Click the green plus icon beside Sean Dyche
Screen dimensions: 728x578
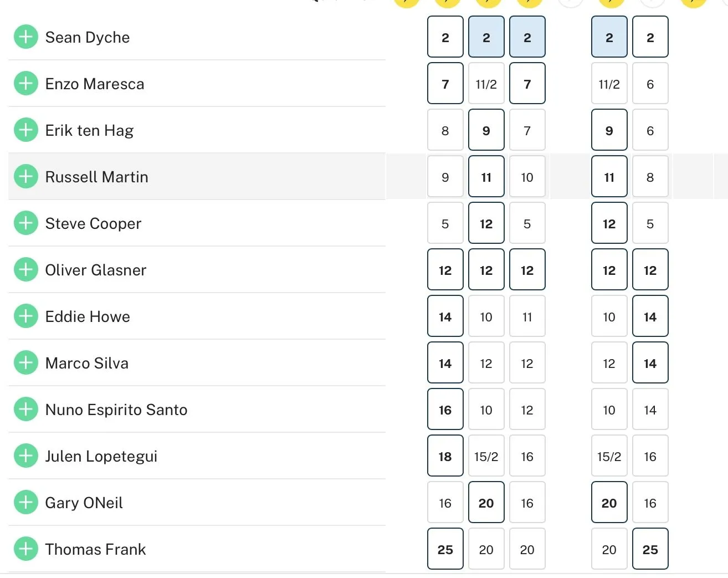pos(25,37)
